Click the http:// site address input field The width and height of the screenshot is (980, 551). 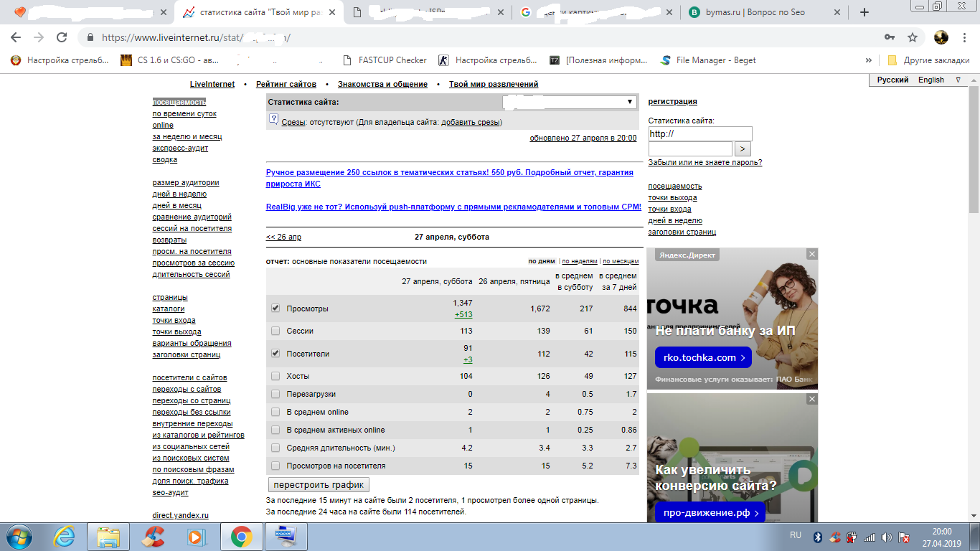[x=699, y=134]
